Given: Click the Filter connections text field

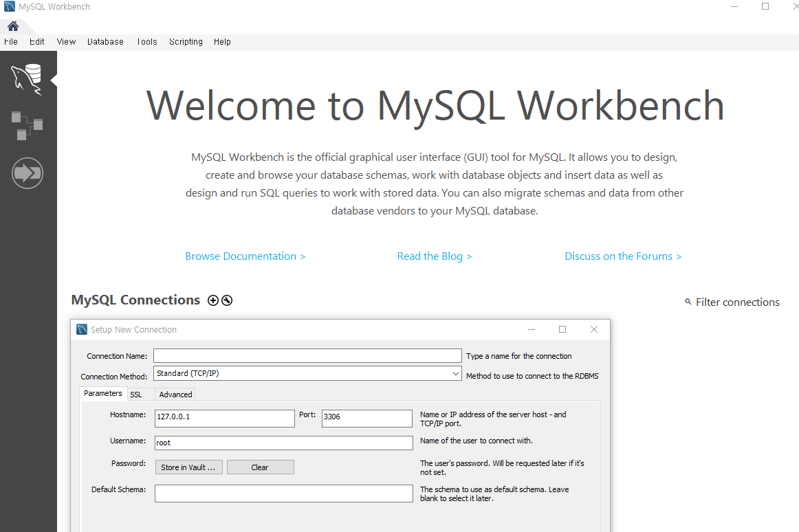Looking at the screenshot, I should pyautogui.click(x=737, y=302).
